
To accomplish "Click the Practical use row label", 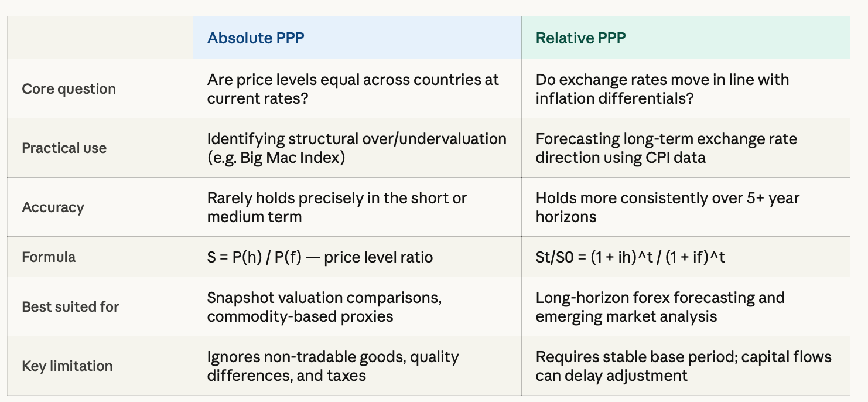I will click(x=64, y=148).
